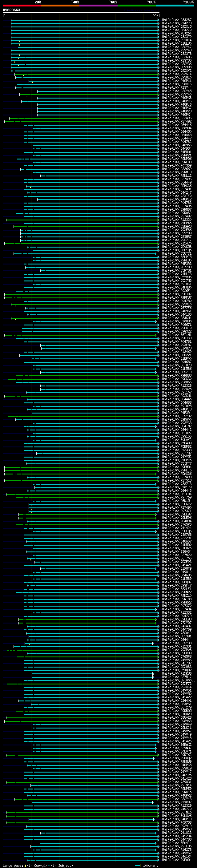Open hit UniRef100_Q1WLW0
197x868 pixels.
(176, 43)
